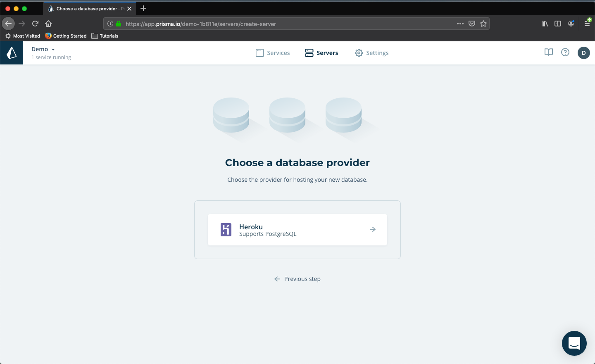Click the Services window icon
Image resolution: width=595 pixels, height=364 pixels.
(x=259, y=53)
